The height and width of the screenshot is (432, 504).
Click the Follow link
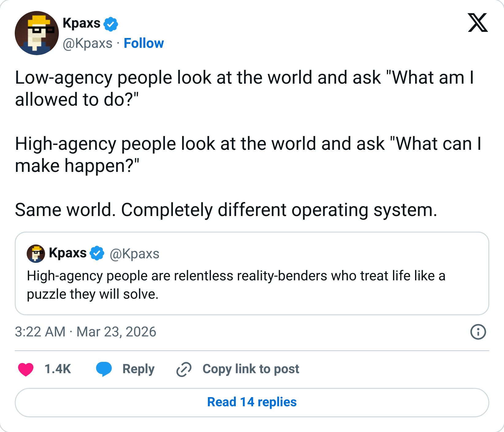[143, 43]
